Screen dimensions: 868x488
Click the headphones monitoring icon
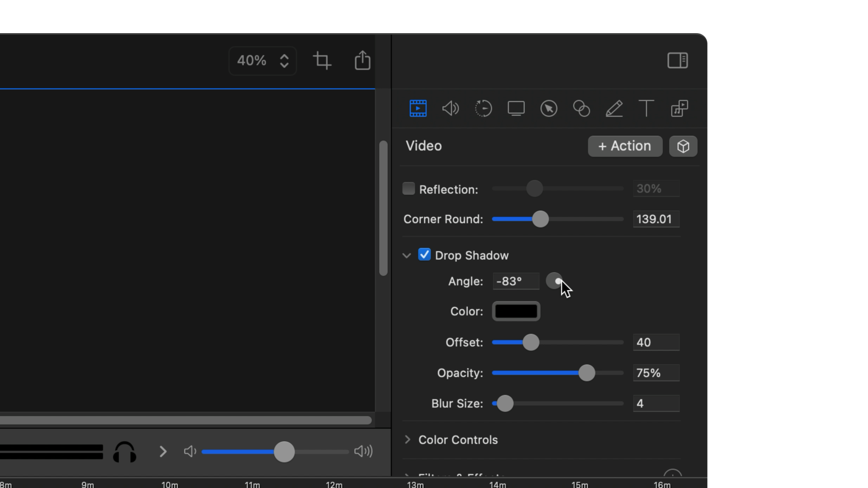click(x=125, y=452)
